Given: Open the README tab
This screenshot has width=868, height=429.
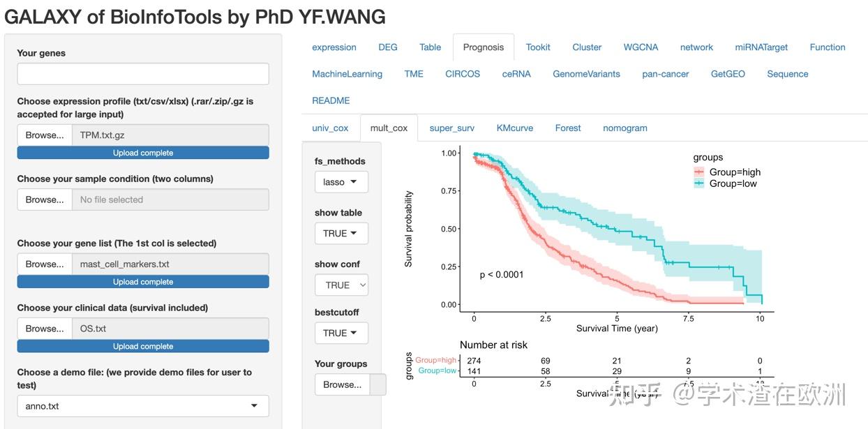Looking at the screenshot, I should coord(331,100).
